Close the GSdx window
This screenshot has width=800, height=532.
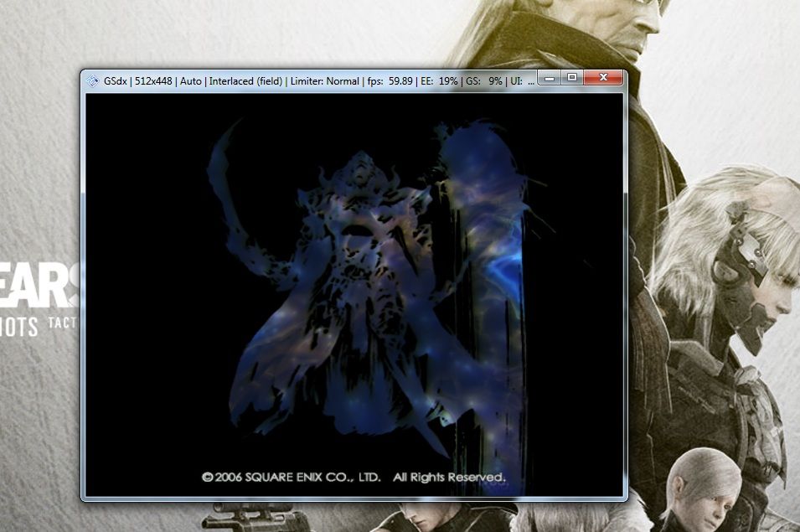coord(604,78)
